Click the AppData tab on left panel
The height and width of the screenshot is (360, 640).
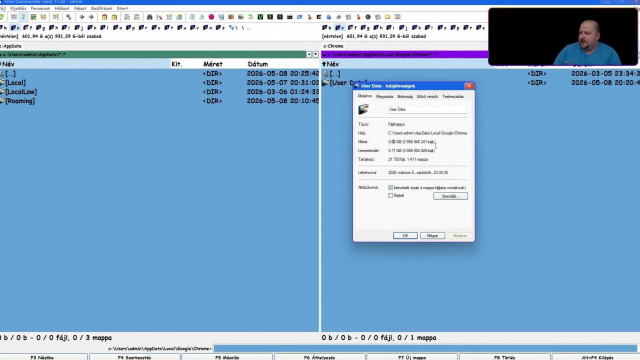point(11,46)
